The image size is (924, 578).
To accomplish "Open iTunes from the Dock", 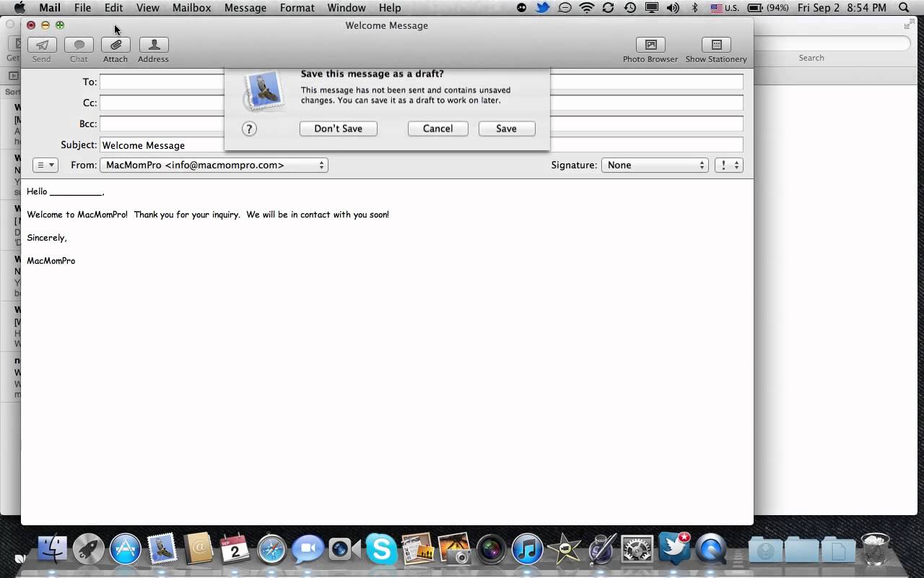I will (x=527, y=549).
